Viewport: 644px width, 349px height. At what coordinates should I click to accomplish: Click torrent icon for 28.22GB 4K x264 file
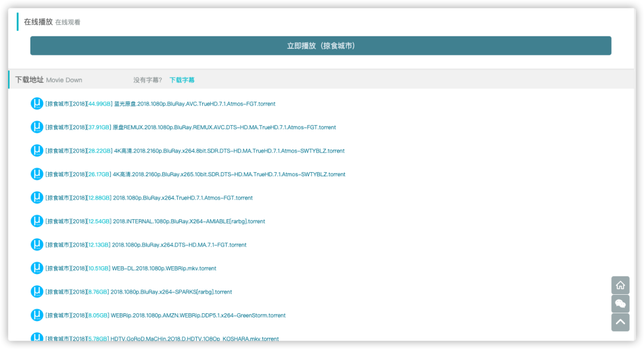point(37,151)
